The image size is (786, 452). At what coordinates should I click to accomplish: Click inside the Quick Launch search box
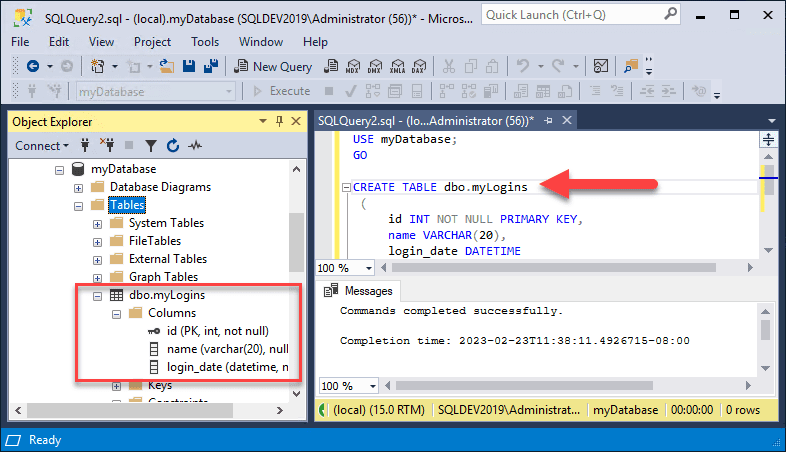[x=580, y=15]
